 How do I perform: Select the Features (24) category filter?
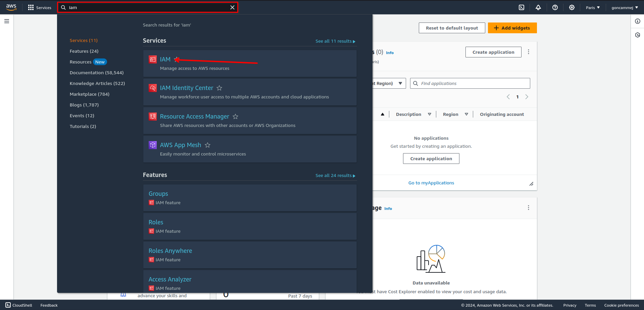84,51
